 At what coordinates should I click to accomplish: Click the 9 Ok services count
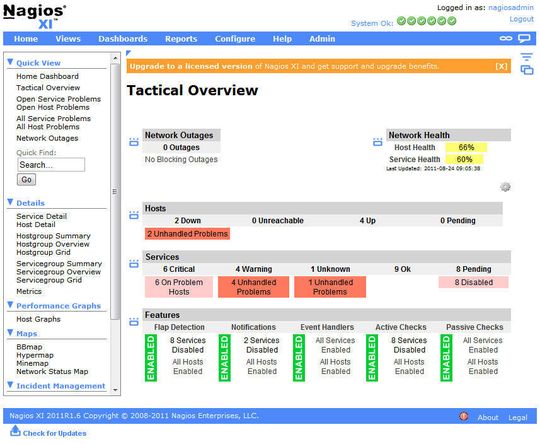coord(402,269)
